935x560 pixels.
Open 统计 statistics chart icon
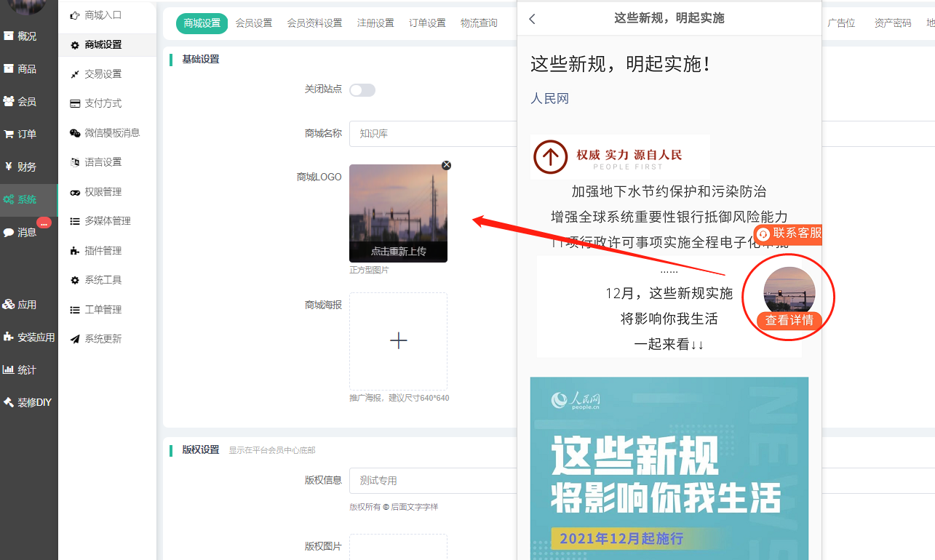point(9,369)
